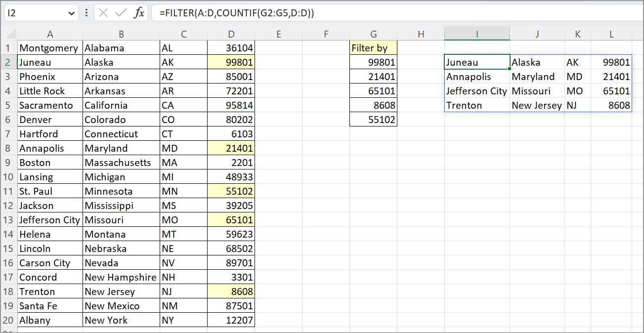Select column G header above the filter values
The width and height of the screenshot is (644, 333).
(x=373, y=33)
